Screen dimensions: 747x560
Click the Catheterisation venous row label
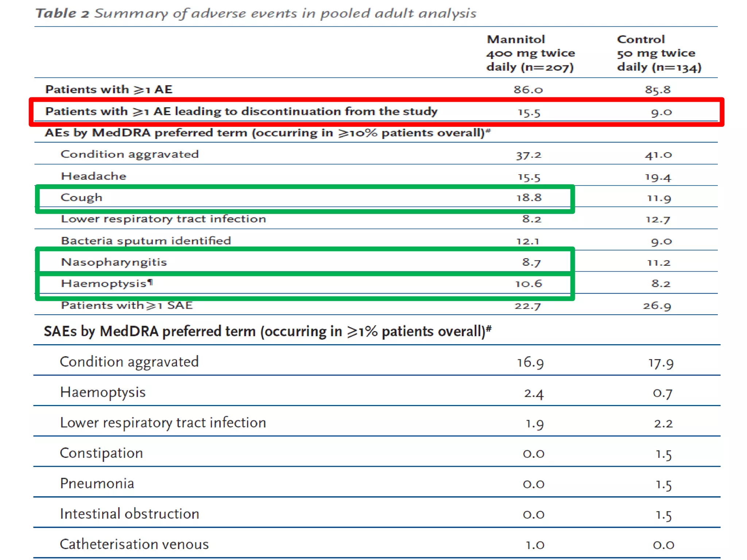click(x=134, y=544)
